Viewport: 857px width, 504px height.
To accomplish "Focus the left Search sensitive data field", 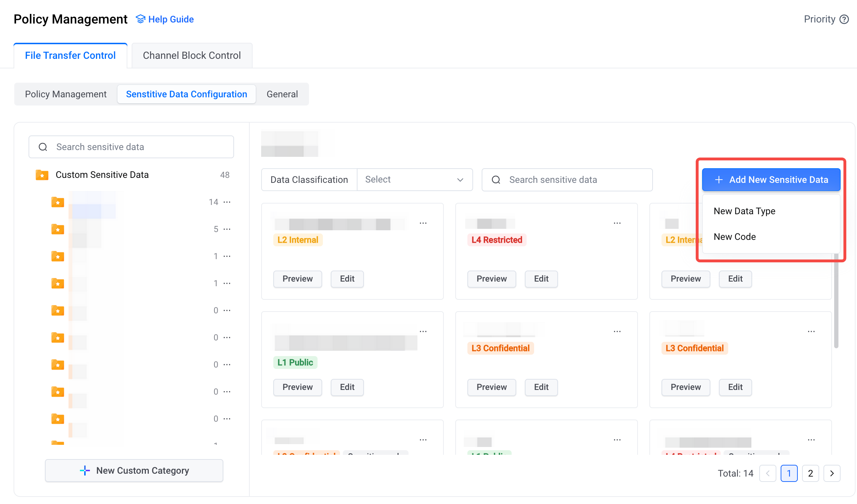I will 131,147.
